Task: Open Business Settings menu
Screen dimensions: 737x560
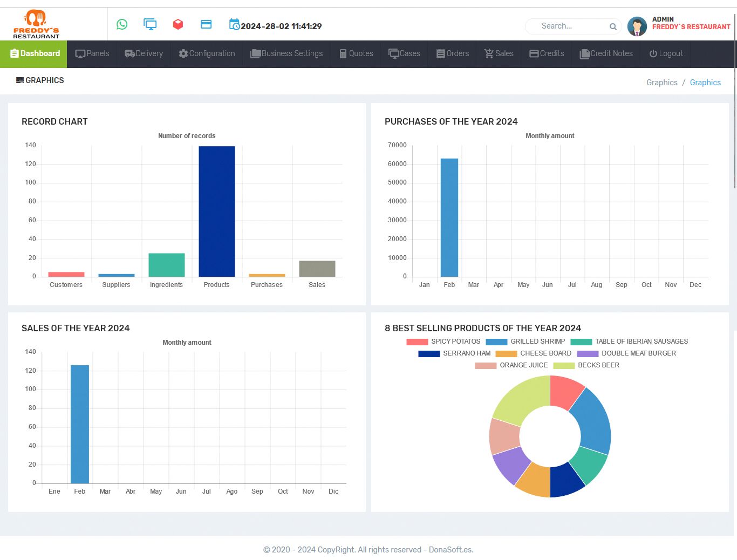Action: (x=286, y=53)
